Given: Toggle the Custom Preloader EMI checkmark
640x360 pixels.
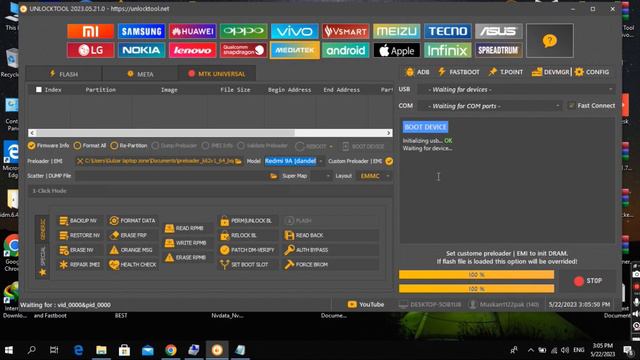Looking at the screenshot, I should coord(389,161).
